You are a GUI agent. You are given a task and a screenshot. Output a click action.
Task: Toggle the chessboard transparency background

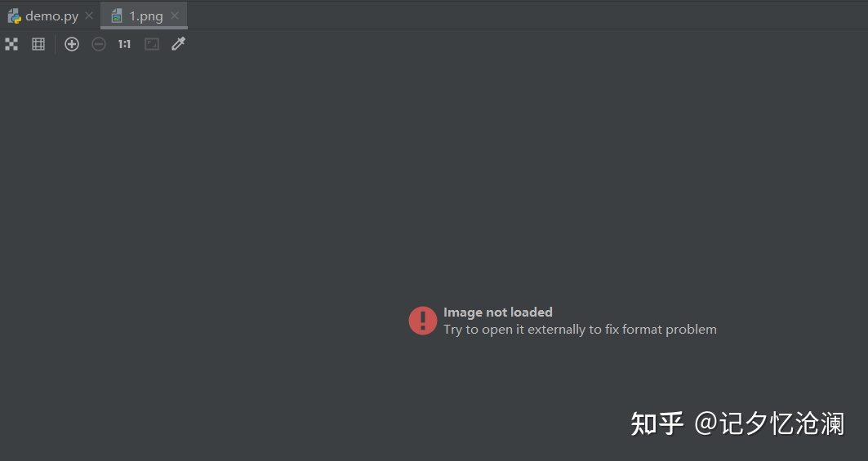click(11, 44)
